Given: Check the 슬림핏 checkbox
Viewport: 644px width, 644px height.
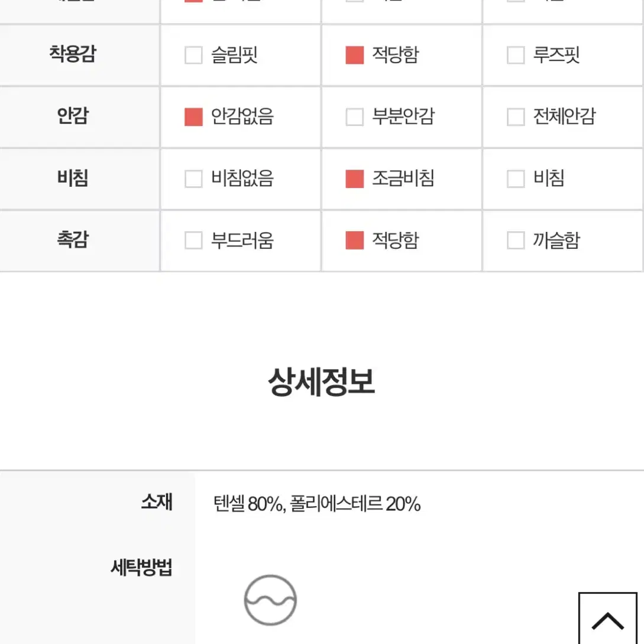Looking at the screenshot, I should coord(193,55).
